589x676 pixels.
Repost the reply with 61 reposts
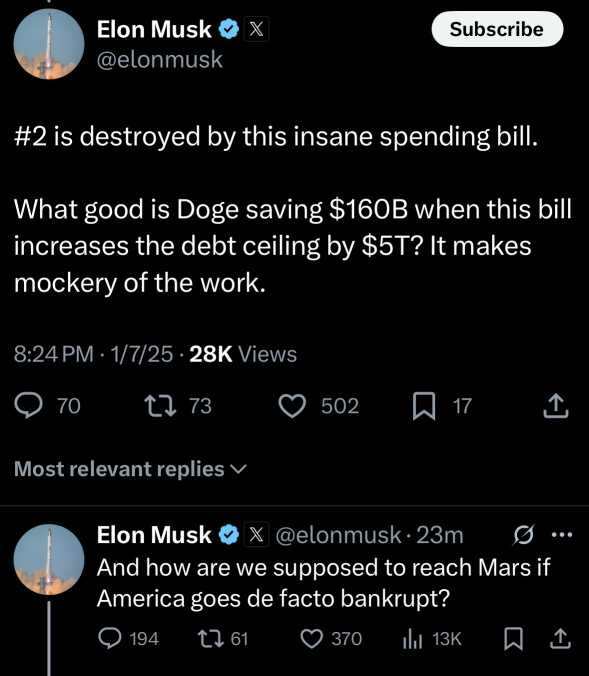(x=210, y=638)
